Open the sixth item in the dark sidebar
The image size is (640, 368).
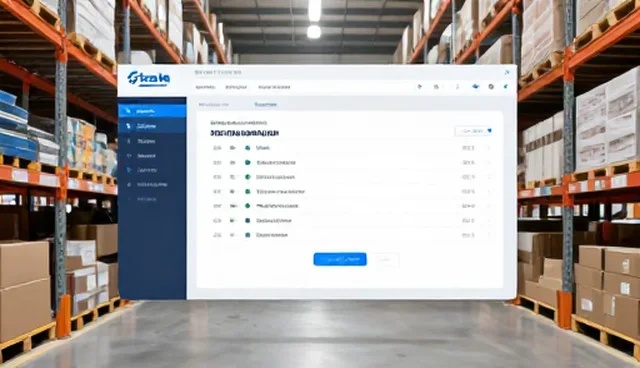coord(152,185)
